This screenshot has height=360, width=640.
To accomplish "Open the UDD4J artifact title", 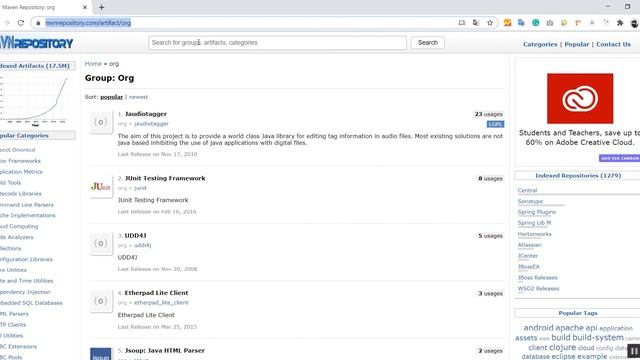I will [x=136, y=236].
